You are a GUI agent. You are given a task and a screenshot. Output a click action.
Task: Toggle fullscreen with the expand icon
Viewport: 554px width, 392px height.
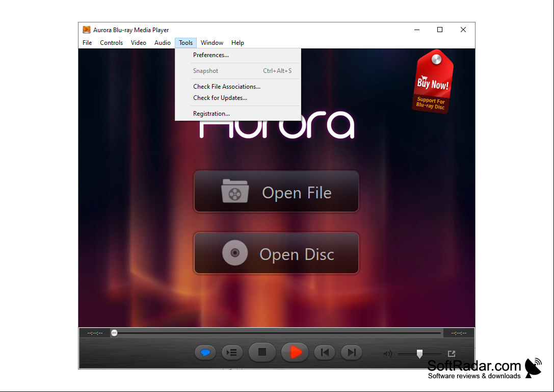click(452, 353)
